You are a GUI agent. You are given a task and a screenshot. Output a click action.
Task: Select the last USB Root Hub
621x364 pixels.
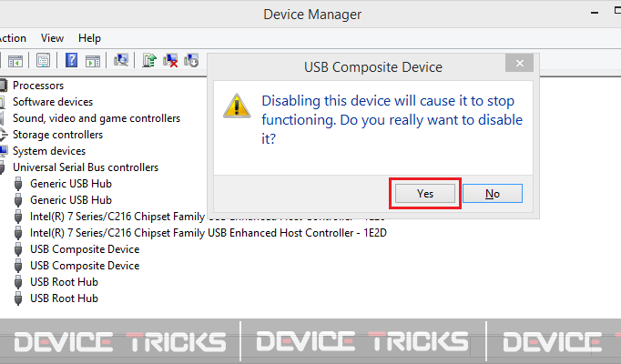(x=64, y=298)
